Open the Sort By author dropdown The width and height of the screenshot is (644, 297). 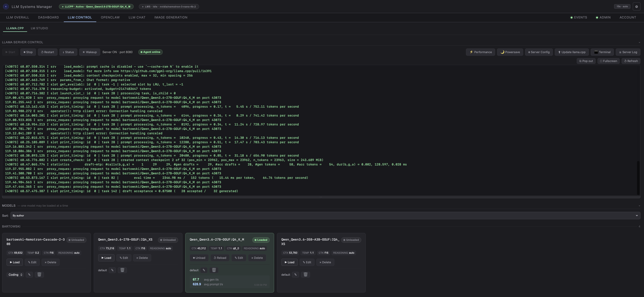point(325,216)
